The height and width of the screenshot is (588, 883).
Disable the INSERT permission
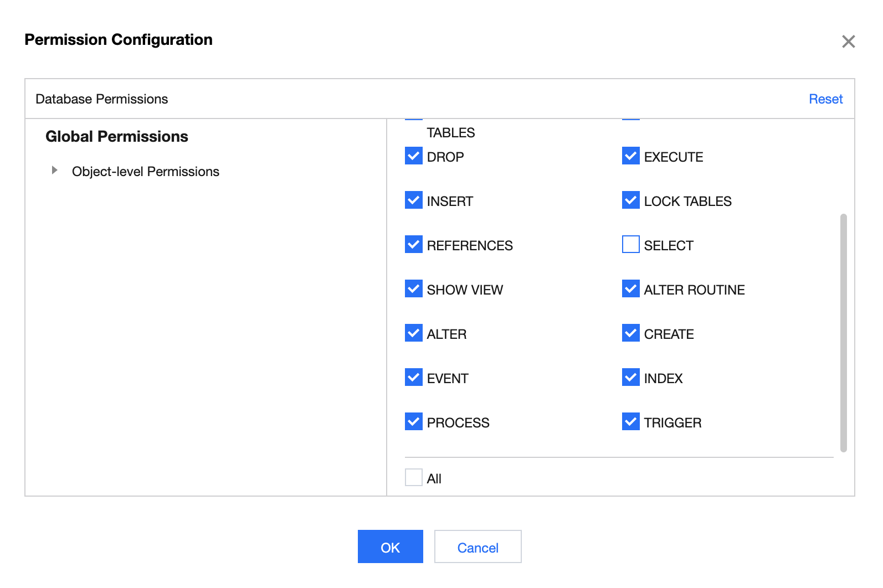point(414,200)
